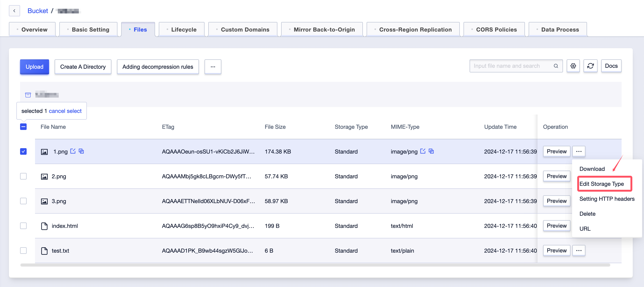This screenshot has height=287, width=644.
Task: Preview the 1.png file
Action: tap(556, 151)
